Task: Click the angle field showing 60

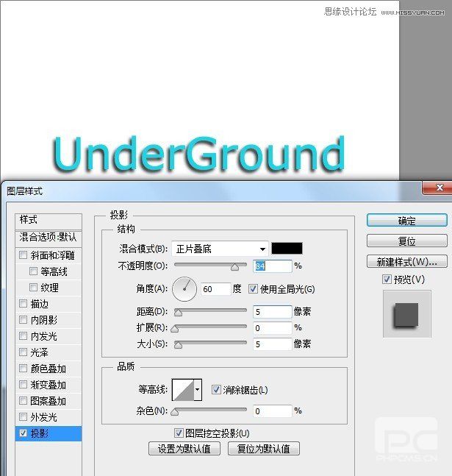Action: [215, 289]
